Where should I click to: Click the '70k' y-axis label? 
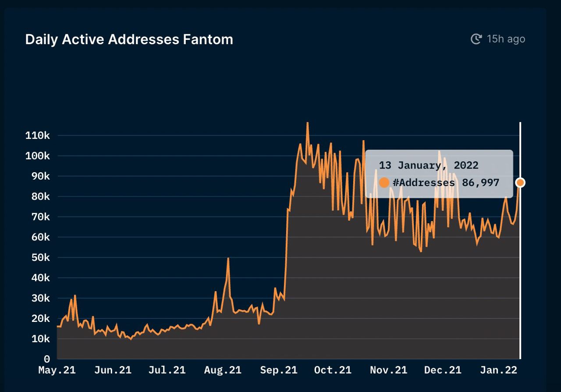[41, 217]
